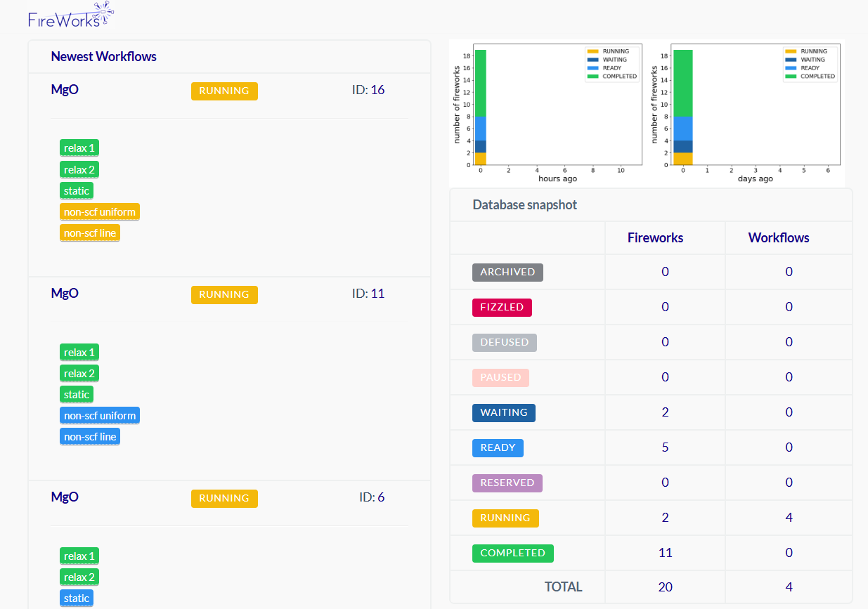
Task: Open the 11 completed fireworks count
Action: (x=665, y=553)
